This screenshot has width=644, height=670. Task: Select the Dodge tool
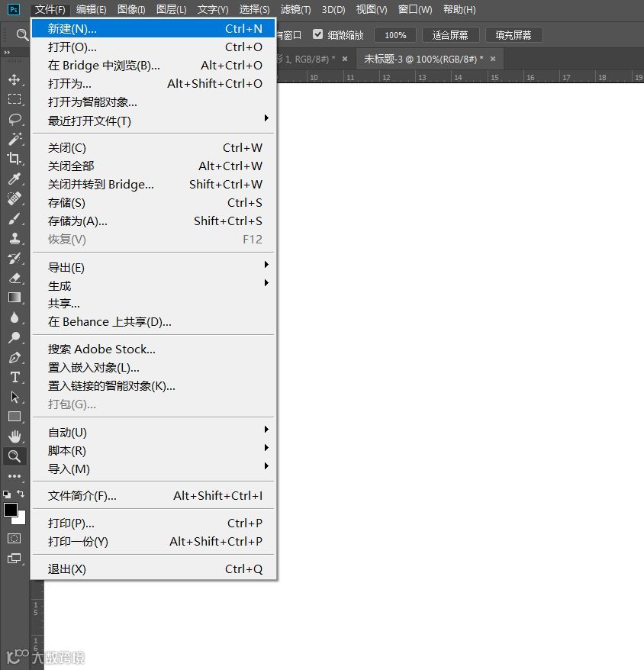(x=14, y=337)
